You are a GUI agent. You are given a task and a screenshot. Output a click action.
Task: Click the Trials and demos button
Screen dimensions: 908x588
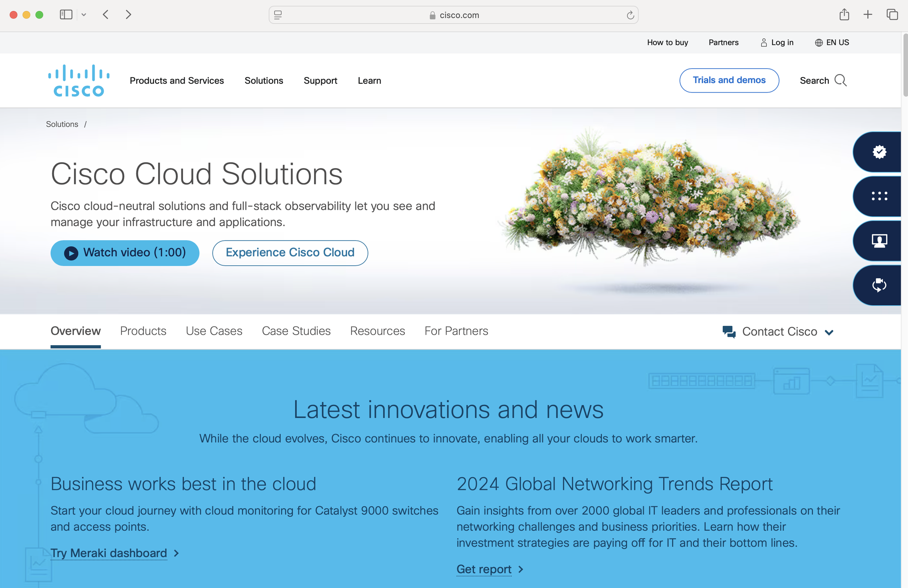click(x=729, y=80)
